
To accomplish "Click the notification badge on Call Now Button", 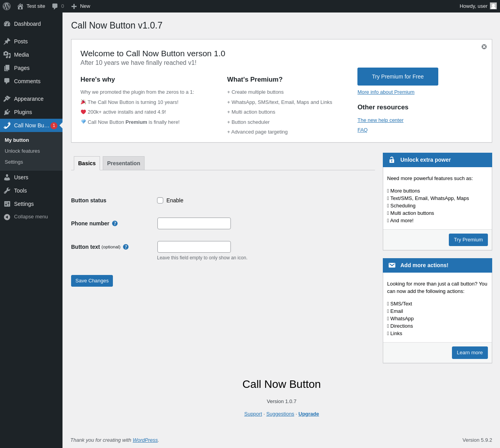I will tap(54, 125).
